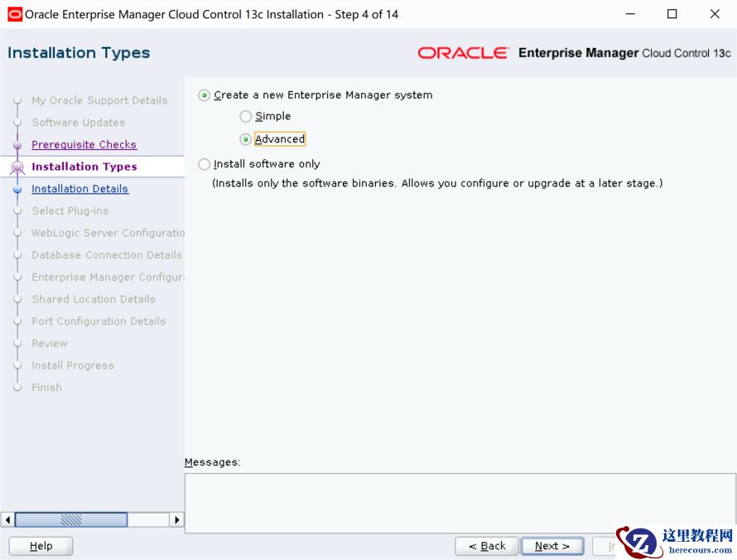
Task: Click Software Updates step text
Action: (79, 123)
